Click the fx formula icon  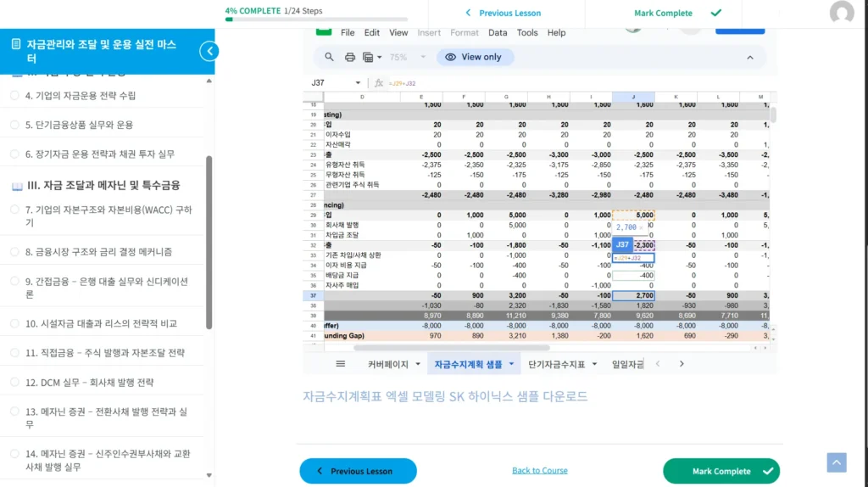tap(379, 83)
